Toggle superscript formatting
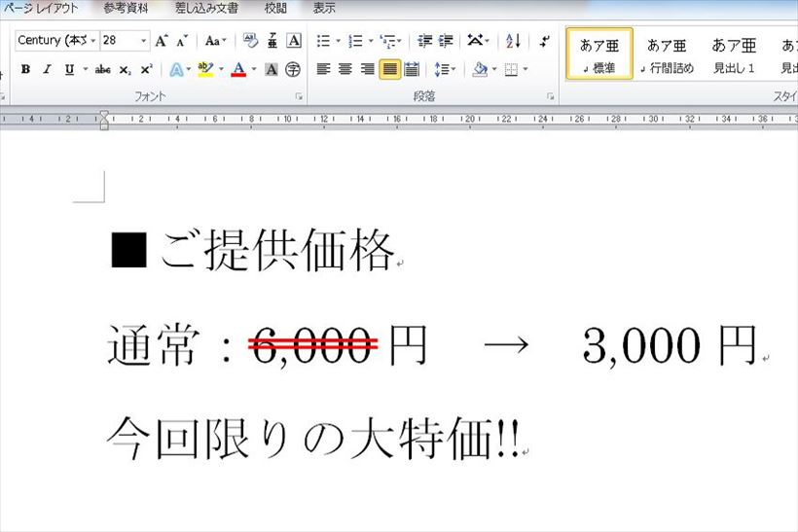Image resolution: width=798 pixels, height=532 pixels. [146, 69]
